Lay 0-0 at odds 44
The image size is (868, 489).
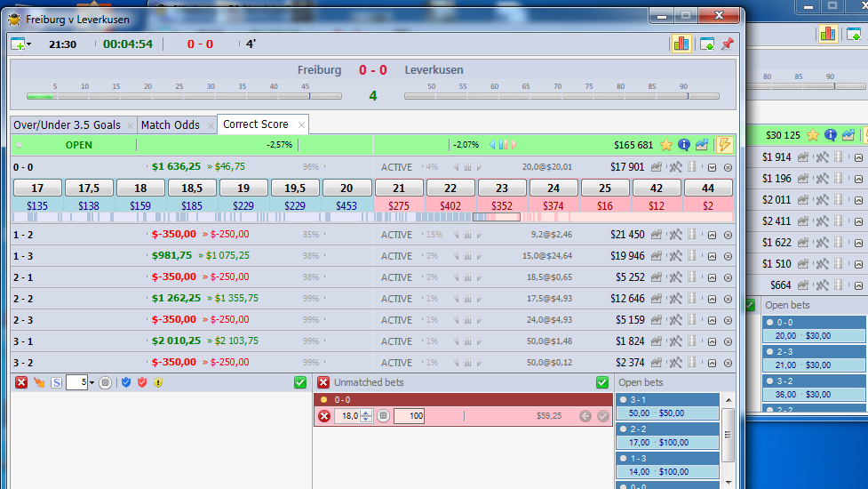coord(708,188)
